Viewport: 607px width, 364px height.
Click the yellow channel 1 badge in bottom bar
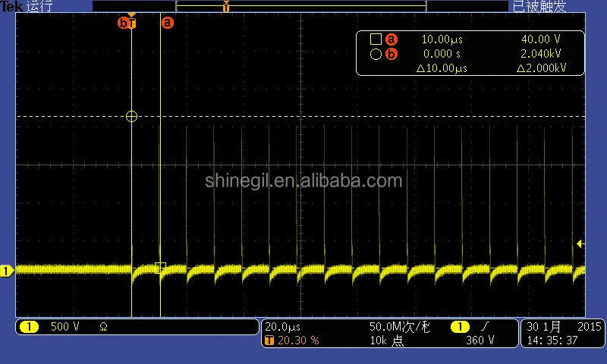[29, 327]
